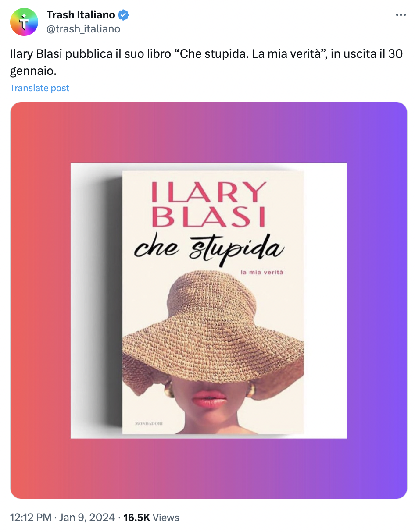Click the post text about Ilary Blasi
This screenshot has height=532, width=415.
pos(206,62)
